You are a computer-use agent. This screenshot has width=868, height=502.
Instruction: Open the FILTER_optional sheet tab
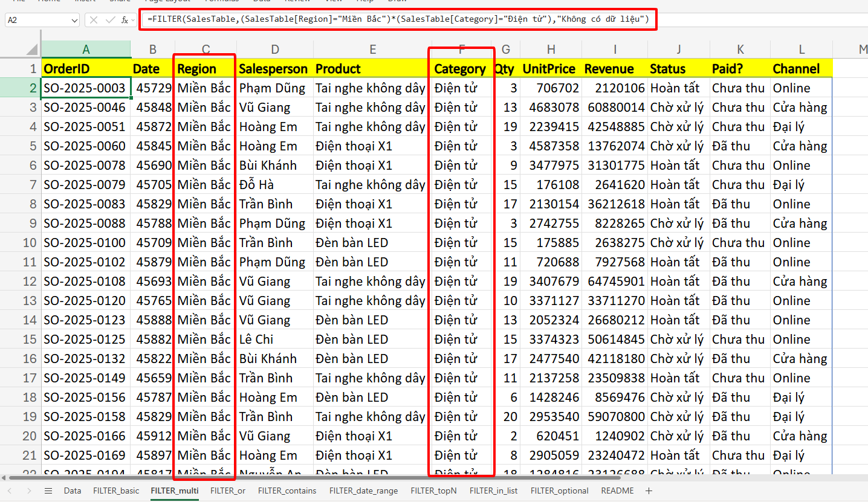(560, 491)
